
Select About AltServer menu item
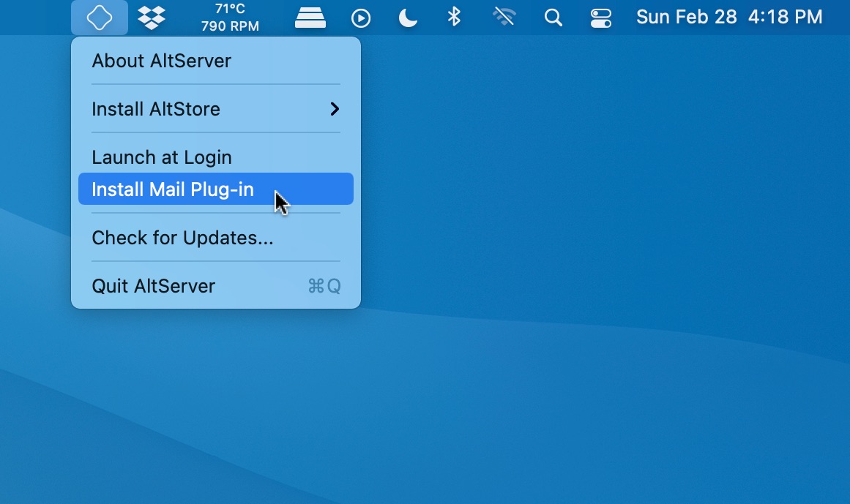[216, 61]
